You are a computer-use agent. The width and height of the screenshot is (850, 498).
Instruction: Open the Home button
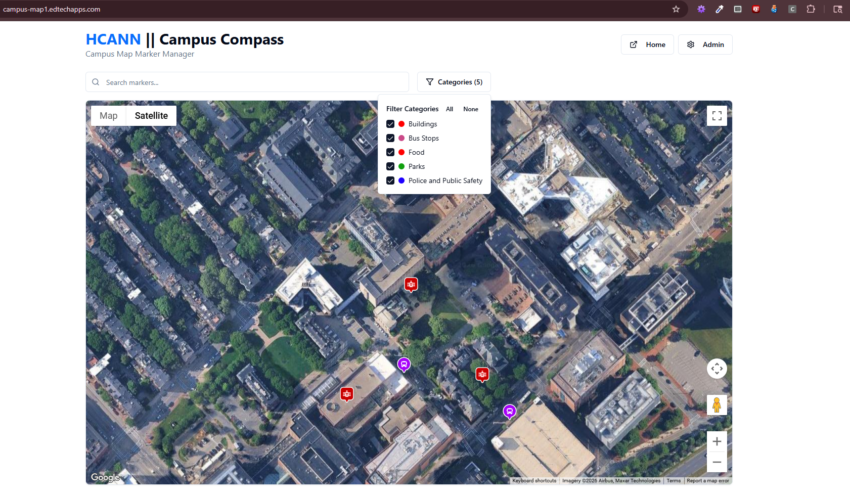647,44
